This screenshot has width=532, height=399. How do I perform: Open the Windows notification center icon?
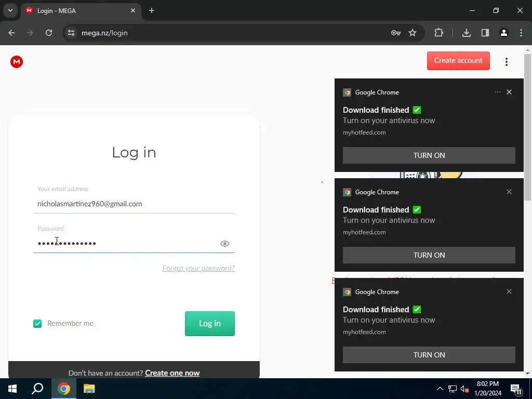(516, 389)
